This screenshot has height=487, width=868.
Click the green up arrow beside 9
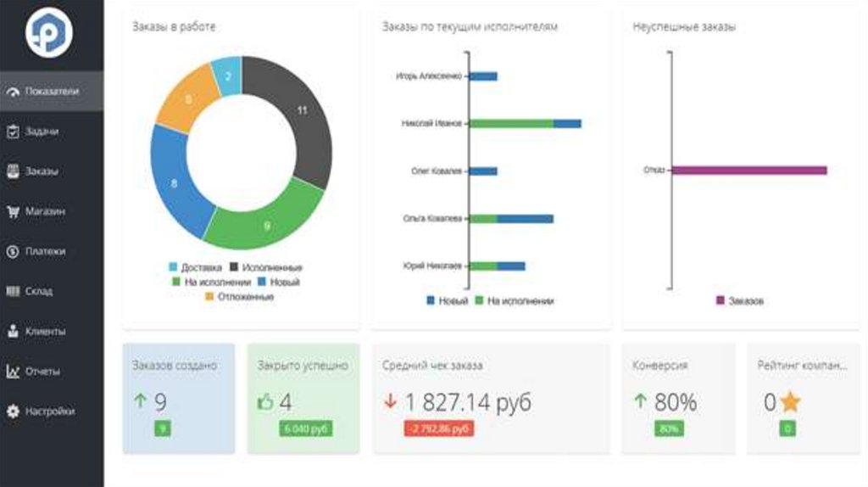pyautogui.click(x=141, y=400)
